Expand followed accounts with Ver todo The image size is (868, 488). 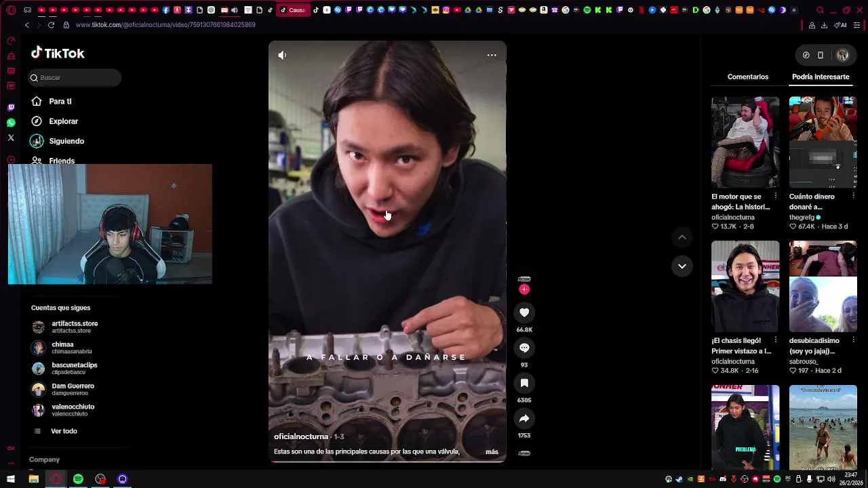[x=64, y=431]
